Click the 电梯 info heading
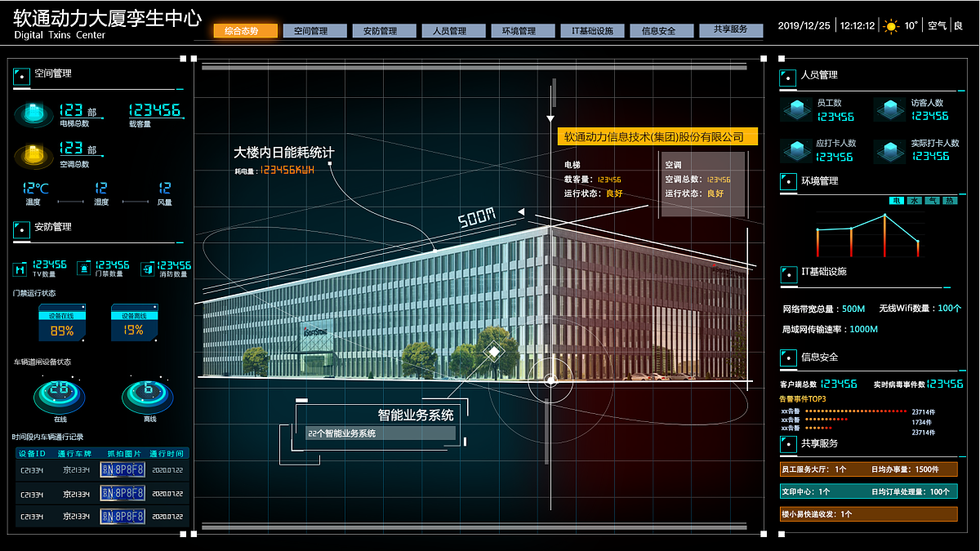This screenshot has height=551, width=980. pos(572,165)
